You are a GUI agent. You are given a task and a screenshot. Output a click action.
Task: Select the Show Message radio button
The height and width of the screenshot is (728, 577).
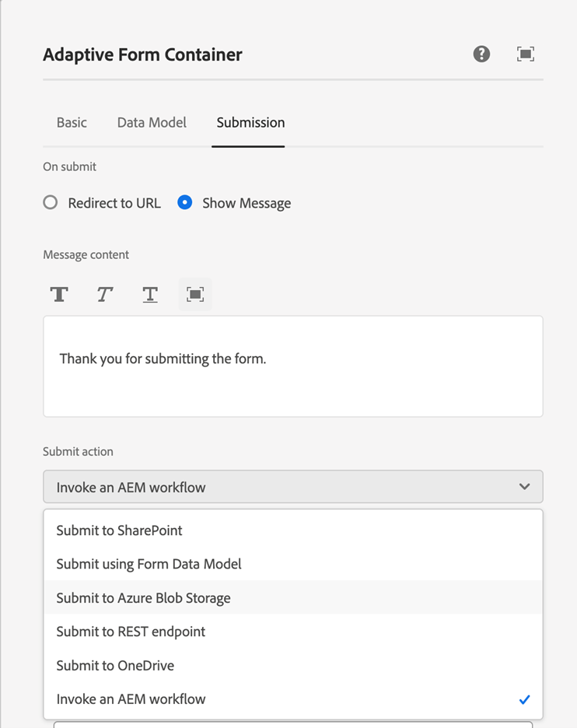[x=185, y=203]
